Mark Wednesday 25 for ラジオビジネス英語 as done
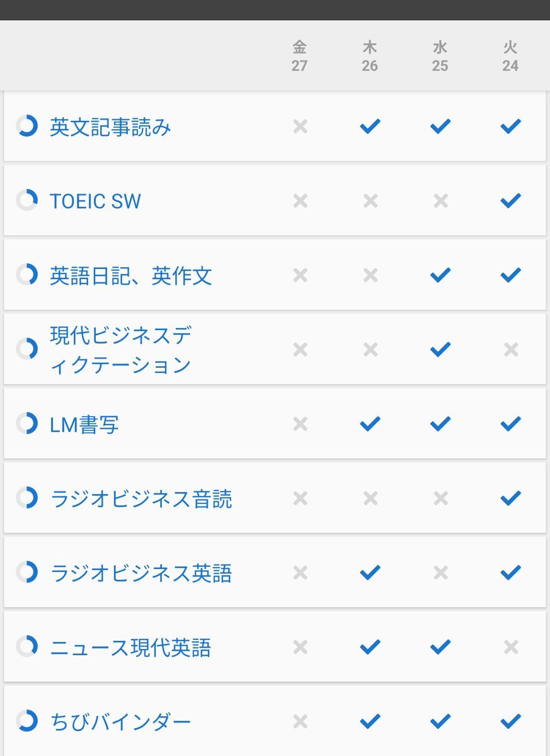 coord(440,573)
